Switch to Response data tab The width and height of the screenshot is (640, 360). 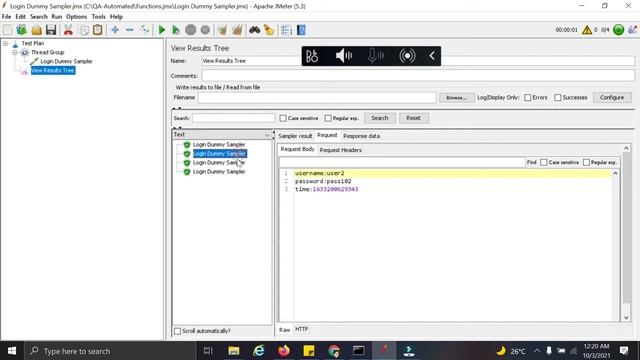point(361,136)
